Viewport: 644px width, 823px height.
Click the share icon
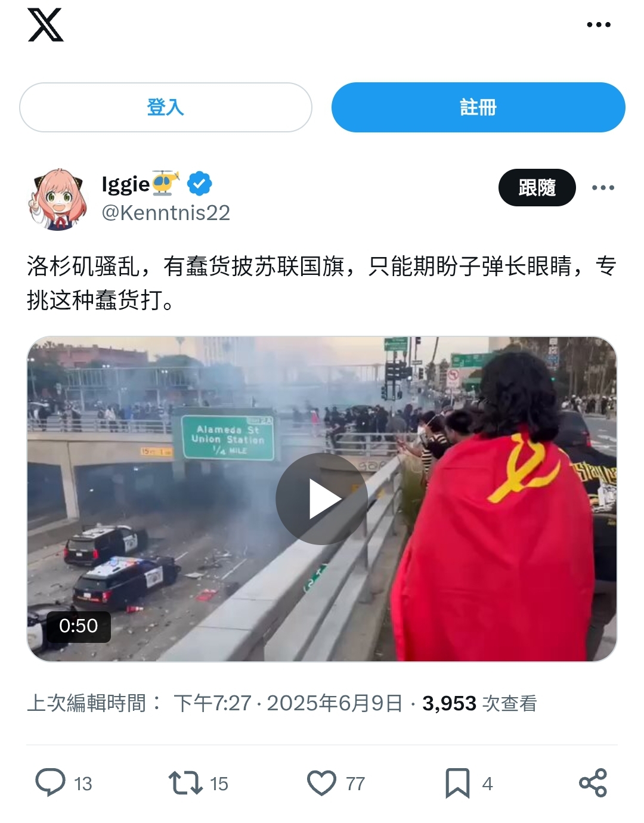pyautogui.click(x=593, y=783)
